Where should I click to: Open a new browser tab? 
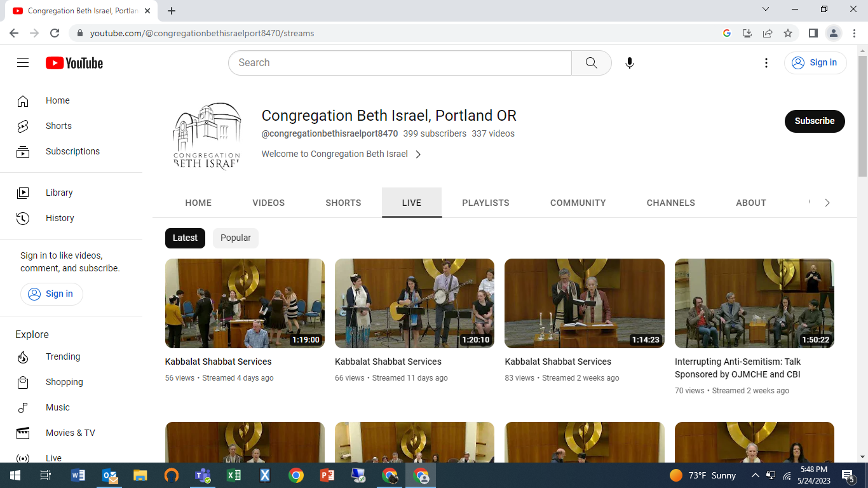click(x=172, y=11)
